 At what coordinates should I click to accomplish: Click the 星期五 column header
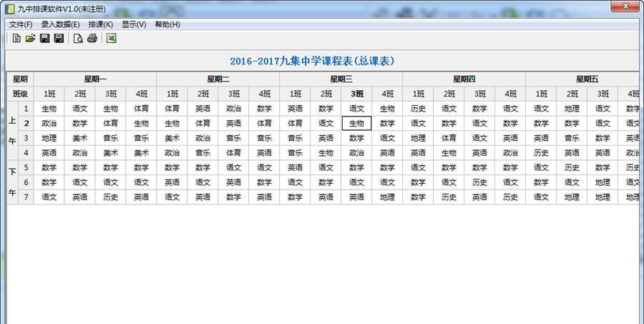pyautogui.click(x=582, y=79)
